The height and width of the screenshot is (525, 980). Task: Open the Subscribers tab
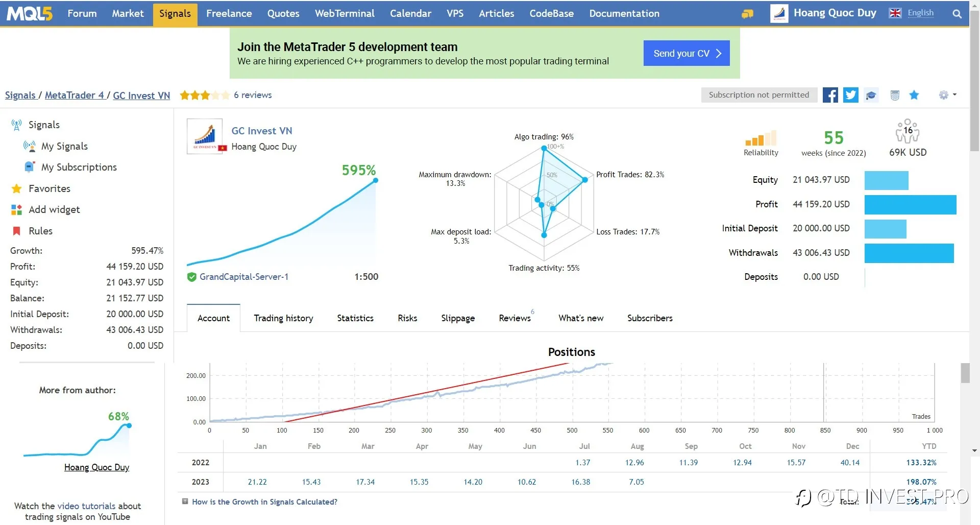click(650, 318)
